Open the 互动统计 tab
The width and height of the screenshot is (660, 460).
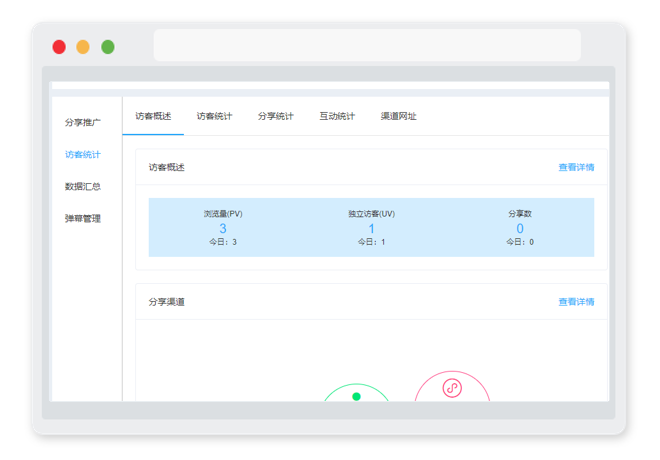pos(337,116)
